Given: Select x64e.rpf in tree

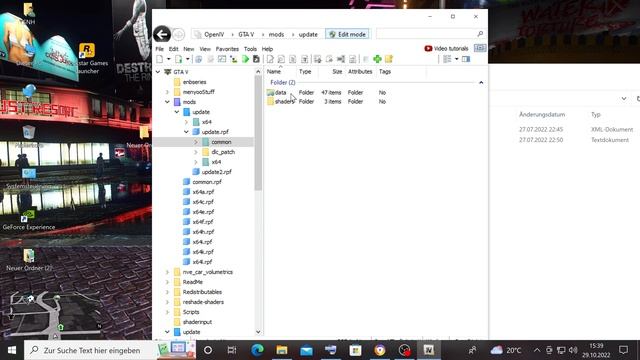Looking at the screenshot, I should coord(203,212).
